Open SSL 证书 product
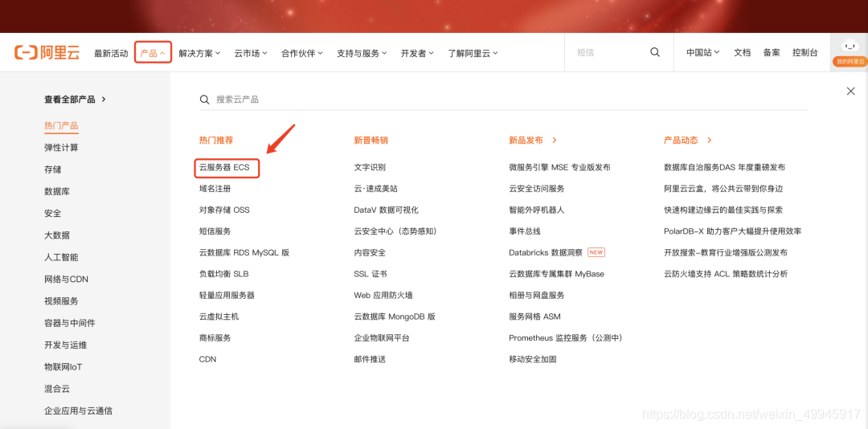The height and width of the screenshot is (429, 868). click(371, 274)
